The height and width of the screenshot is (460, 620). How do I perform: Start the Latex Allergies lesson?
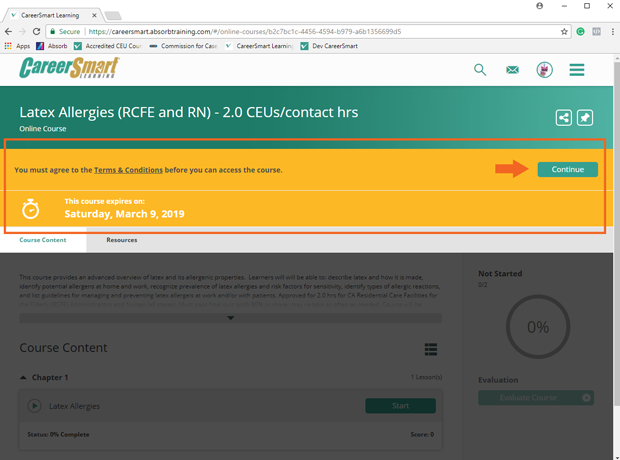point(401,406)
